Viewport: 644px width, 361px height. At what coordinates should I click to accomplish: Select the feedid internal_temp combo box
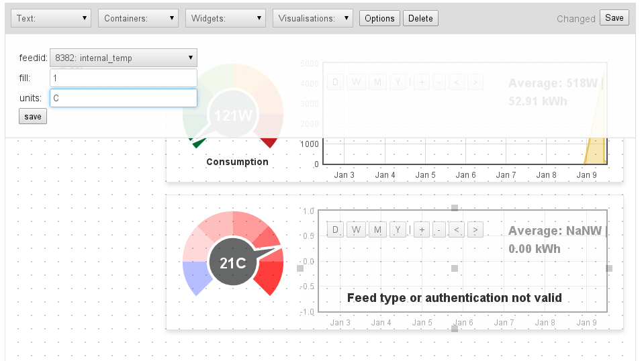[124, 58]
